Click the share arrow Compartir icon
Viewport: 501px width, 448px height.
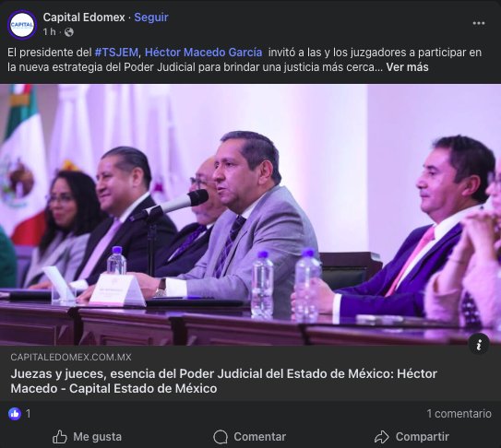(x=382, y=437)
